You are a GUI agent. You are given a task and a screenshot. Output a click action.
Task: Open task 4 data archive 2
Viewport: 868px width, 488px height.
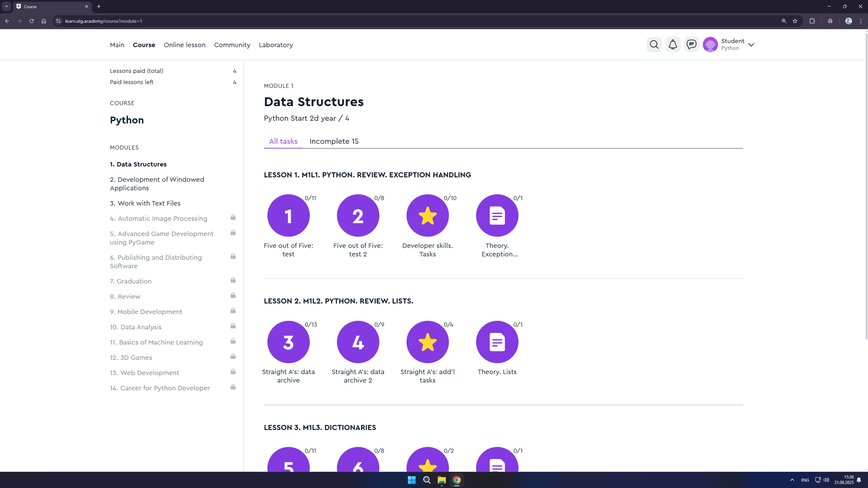tap(358, 342)
